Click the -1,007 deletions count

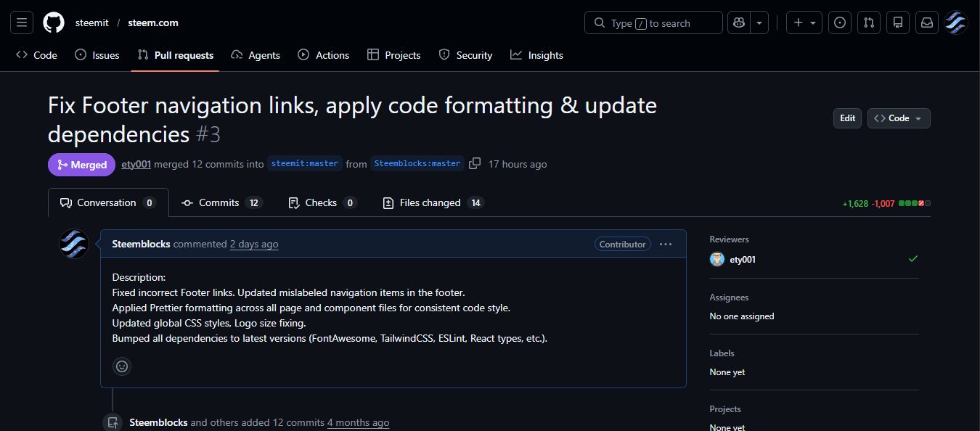tap(883, 204)
